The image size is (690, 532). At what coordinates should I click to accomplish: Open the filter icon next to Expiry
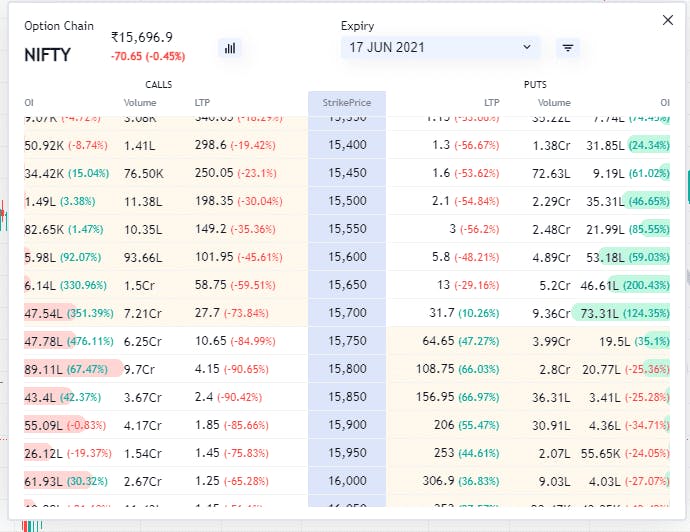pos(568,48)
